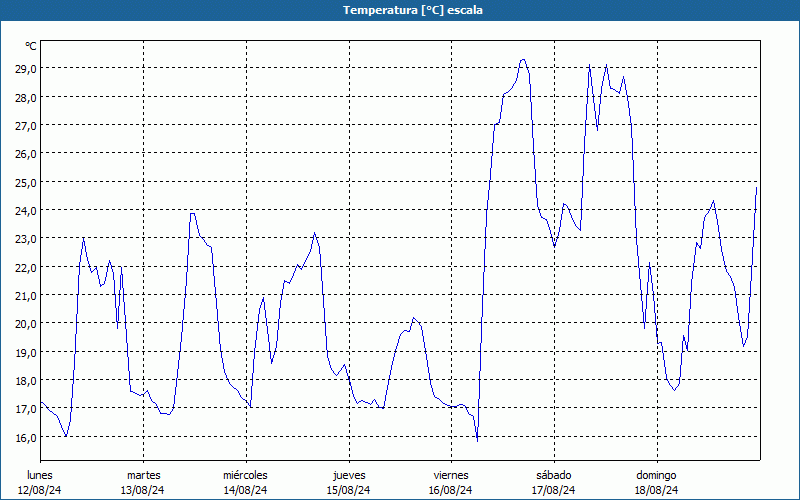This screenshot has height=500, width=800.
Task: Click the 16,0 temperature axis label
Action: [26, 437]
